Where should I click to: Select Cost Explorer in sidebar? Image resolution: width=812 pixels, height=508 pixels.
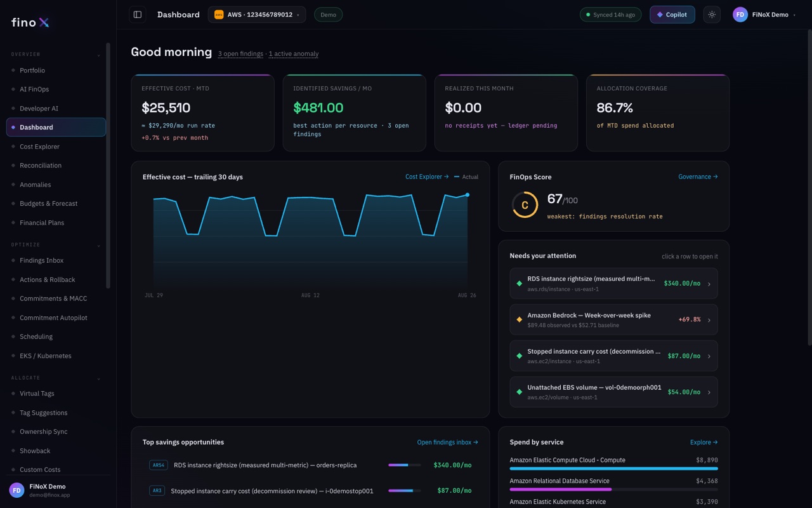[x=56, y=147]
